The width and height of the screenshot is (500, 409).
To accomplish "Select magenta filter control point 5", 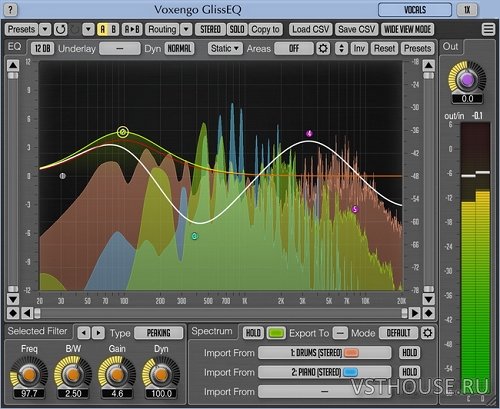I will (x=355, y=209).
